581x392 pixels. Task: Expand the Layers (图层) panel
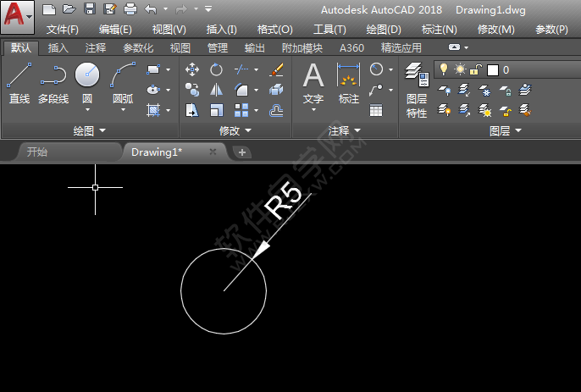(506, 130)
